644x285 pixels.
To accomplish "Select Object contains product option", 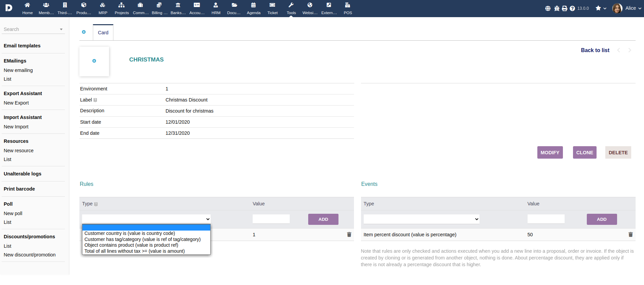I will (x=131, y=245).
